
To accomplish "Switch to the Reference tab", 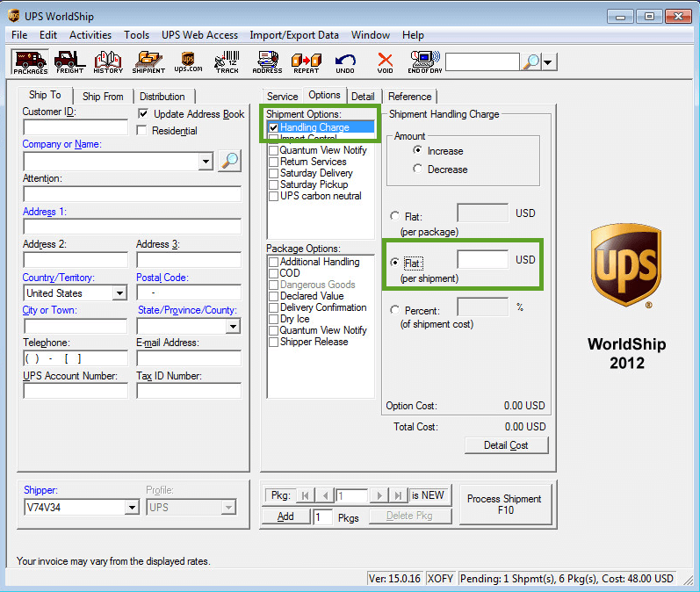I will tap(409, 97).
